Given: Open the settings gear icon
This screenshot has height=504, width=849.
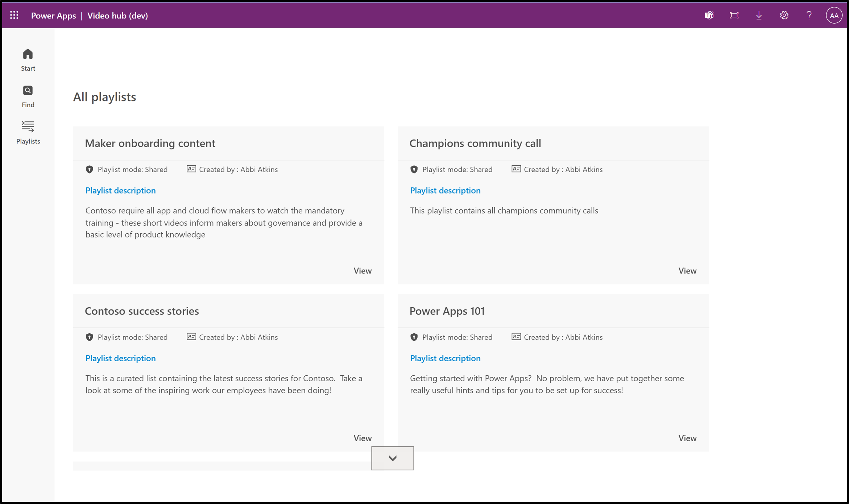Looking at the screenshot, I should [784, 15].
